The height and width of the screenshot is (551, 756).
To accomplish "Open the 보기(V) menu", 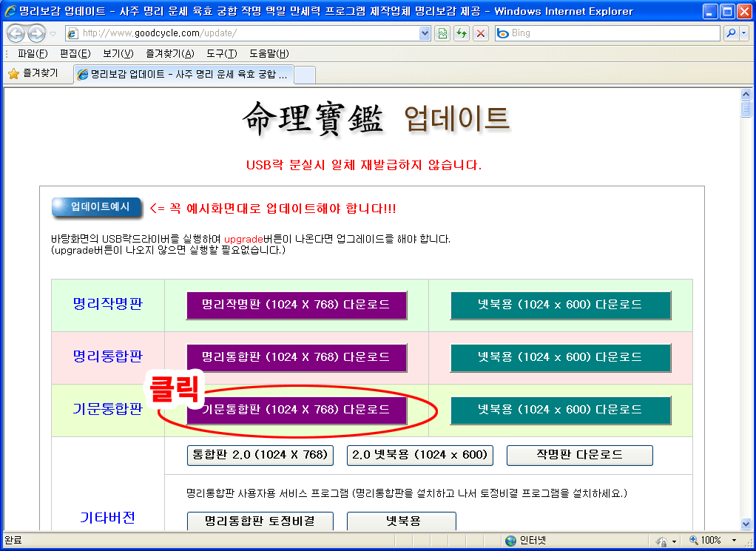I will [x=118, y=53].
